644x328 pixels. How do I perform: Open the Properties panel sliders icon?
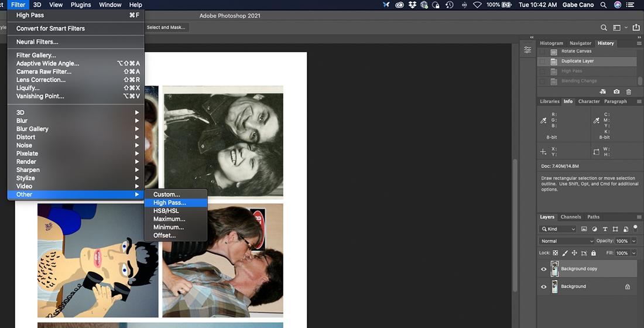click(x=527, y=50)
